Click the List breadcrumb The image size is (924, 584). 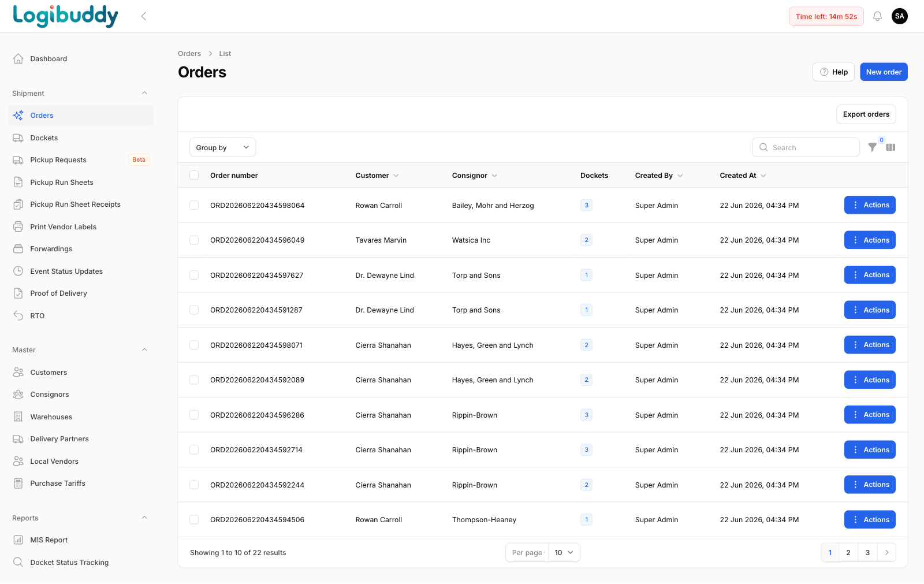pos(225,54)
